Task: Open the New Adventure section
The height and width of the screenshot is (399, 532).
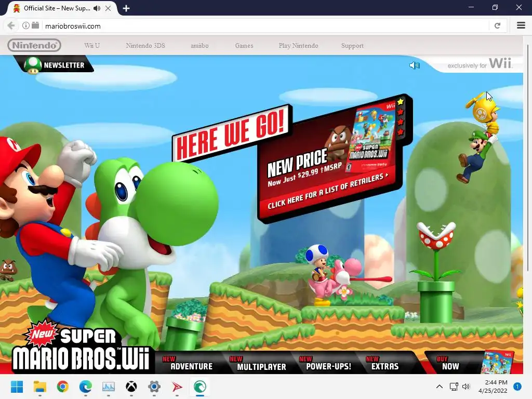Action: pyautogui.click(x=188, y=363)
